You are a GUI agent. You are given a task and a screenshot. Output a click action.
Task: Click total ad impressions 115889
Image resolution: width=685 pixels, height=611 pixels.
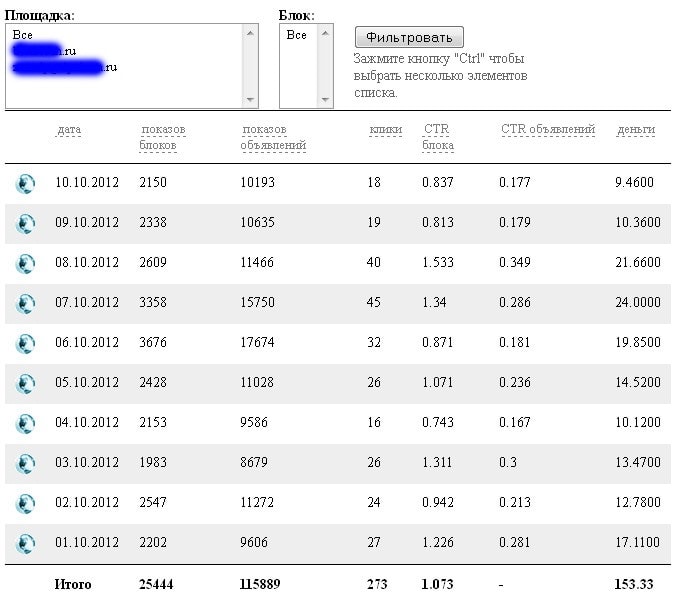point(260,585)
